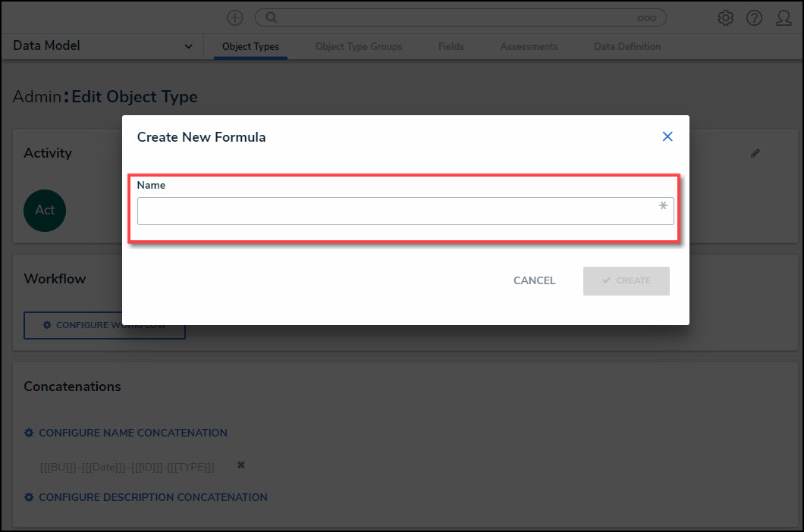This screenshot has width=804, height=532.
Task: Open Configure Description Concatenation link
Action: [152, 497]
